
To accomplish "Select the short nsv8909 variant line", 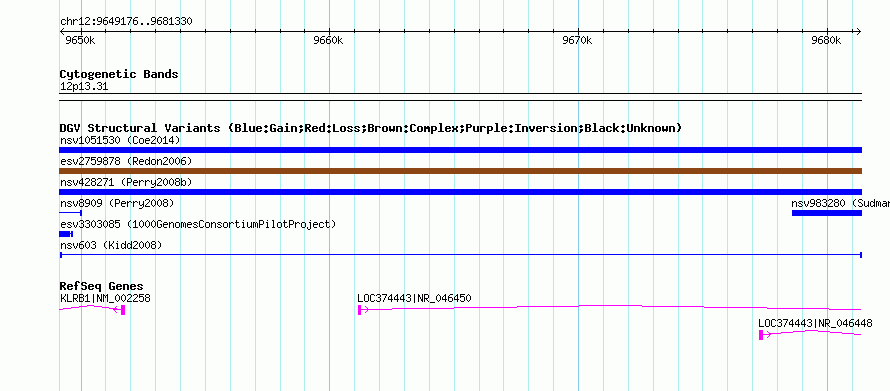I will click(x=70, y=213).
